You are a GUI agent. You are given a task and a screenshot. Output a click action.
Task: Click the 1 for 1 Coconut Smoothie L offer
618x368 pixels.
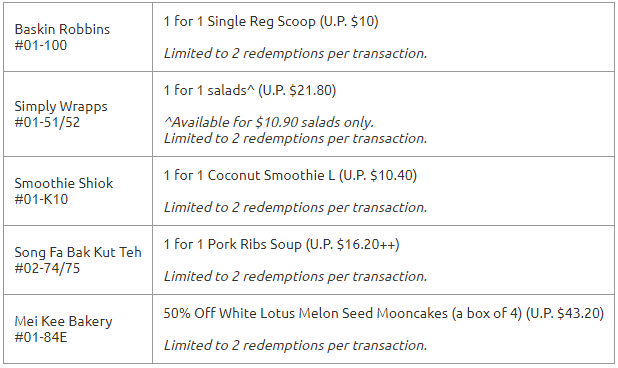pyautogui.click(x=290, y=175)
